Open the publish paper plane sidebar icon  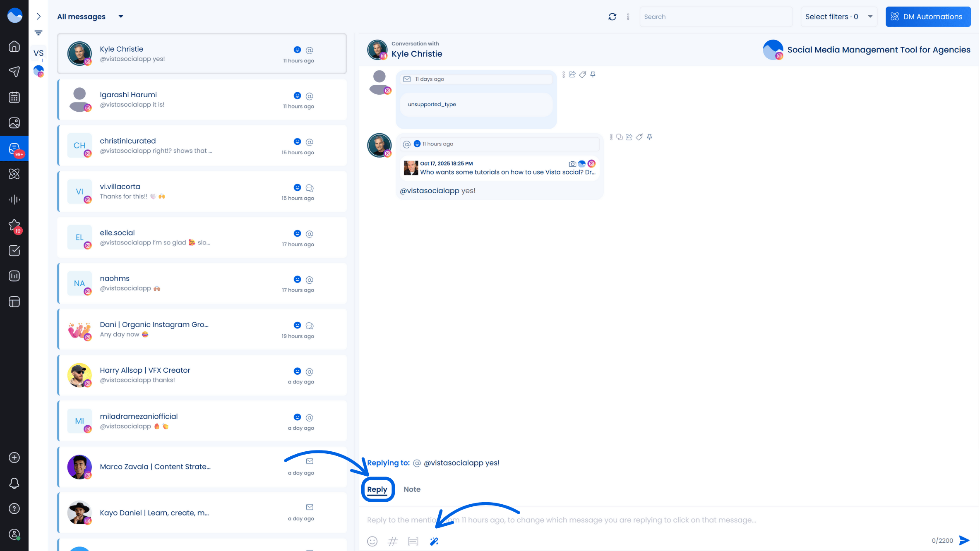click(x=14, y=72)
